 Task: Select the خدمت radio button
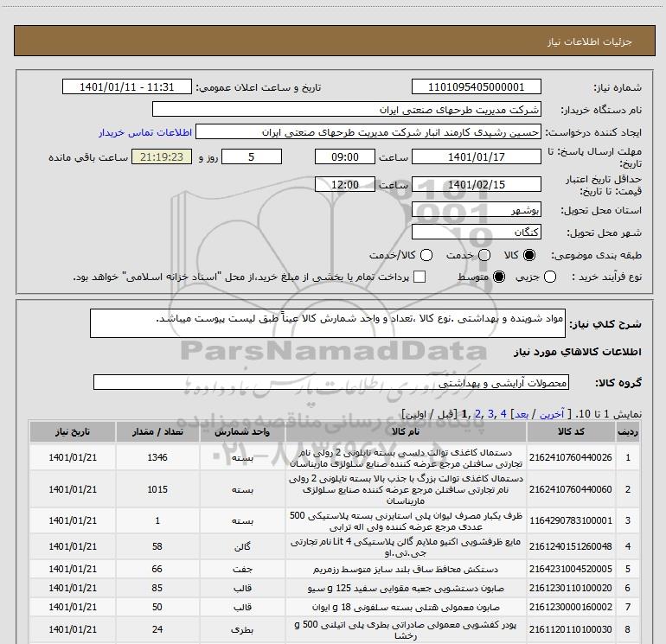pos(484,255)
